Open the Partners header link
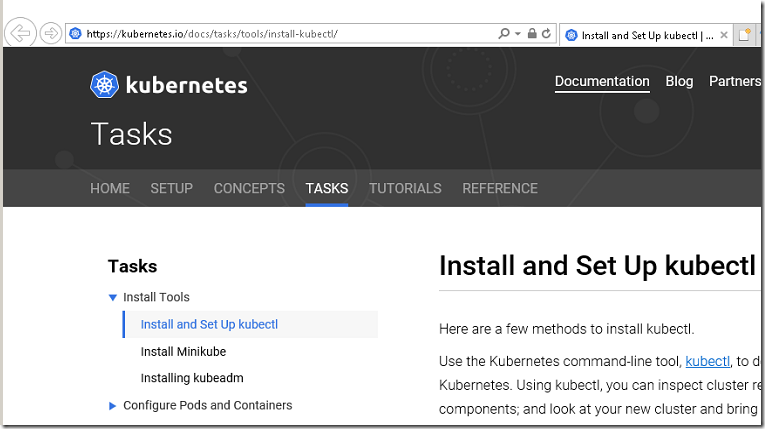Screen dimensions: 765x429 click(x=735, y=81)
